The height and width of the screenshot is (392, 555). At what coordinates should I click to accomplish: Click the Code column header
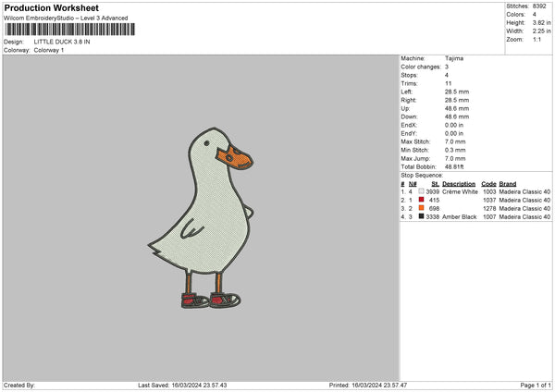tap(488, 184)
